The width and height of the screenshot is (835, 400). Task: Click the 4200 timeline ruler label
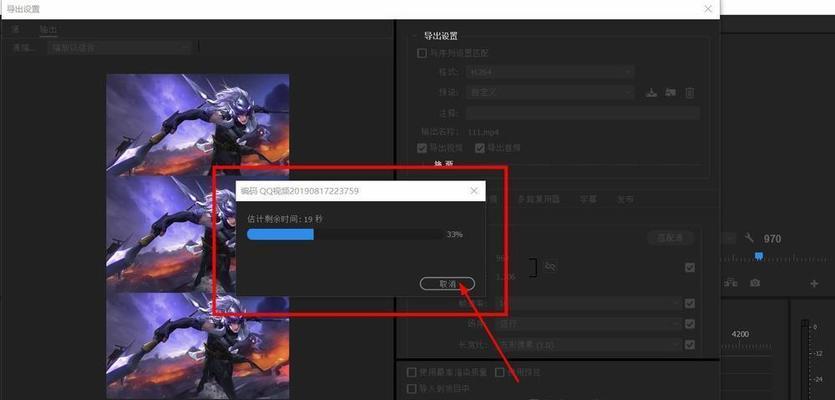[740, 334]
